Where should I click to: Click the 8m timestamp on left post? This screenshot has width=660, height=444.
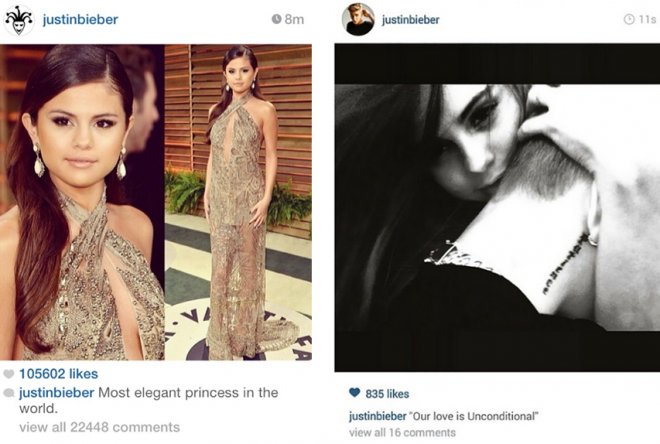tap(294, 19)
